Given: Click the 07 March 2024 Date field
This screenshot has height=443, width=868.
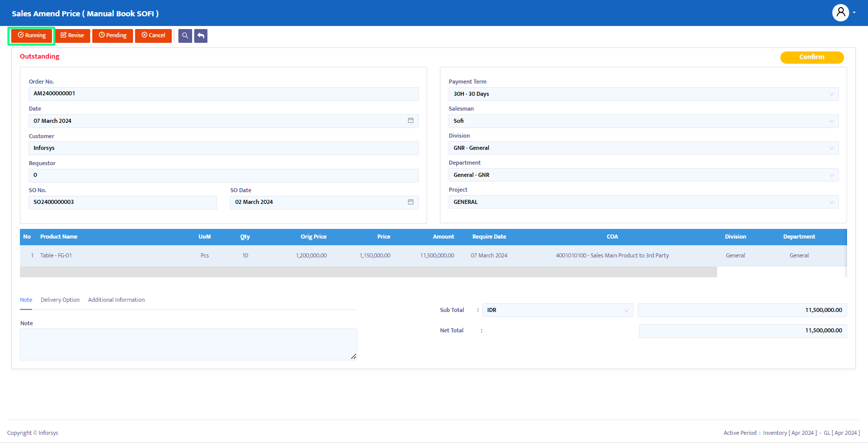Looking at the screenshot, I should coord(224,121).
